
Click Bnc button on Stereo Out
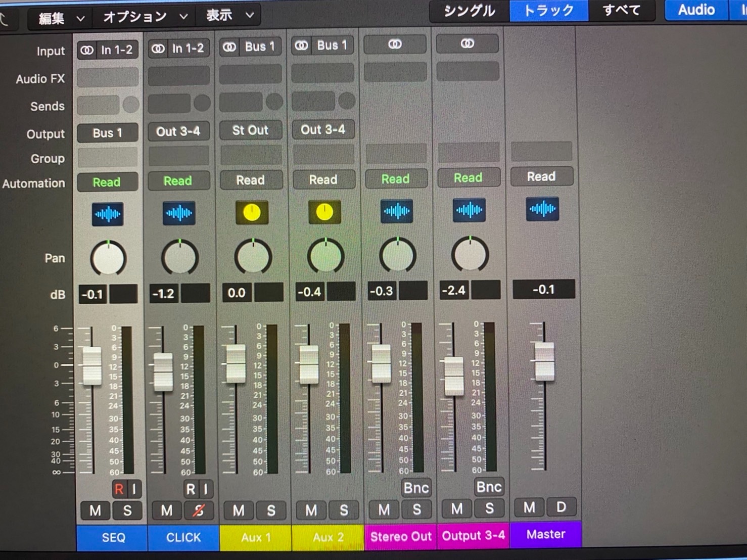416,488
